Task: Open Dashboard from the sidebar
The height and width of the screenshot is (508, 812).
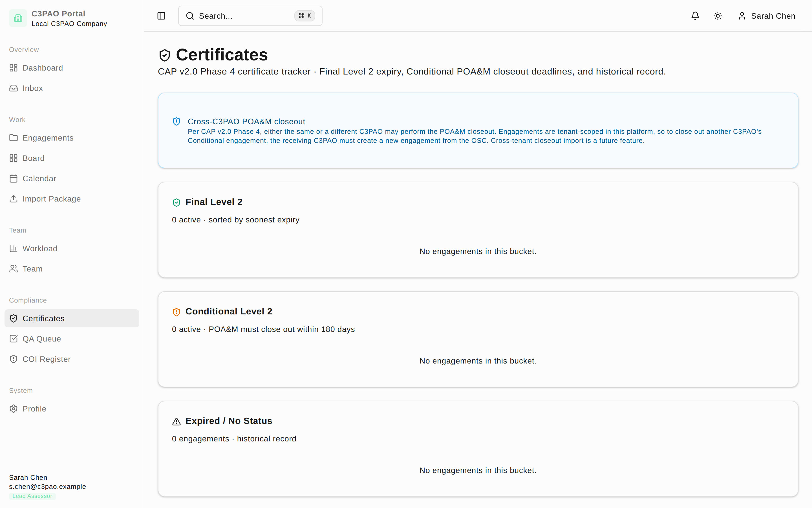Action: [x=72, y=68]
